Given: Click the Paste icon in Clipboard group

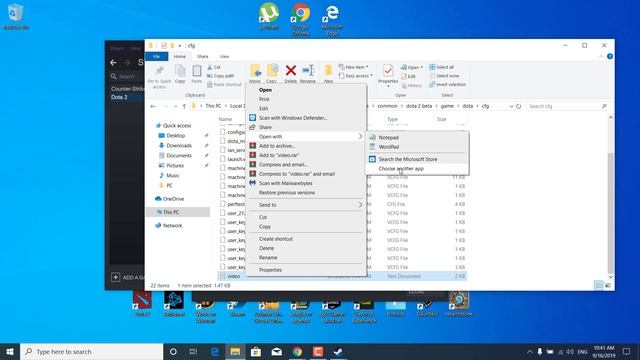Looking at the screenshot, I should (197, 71).
